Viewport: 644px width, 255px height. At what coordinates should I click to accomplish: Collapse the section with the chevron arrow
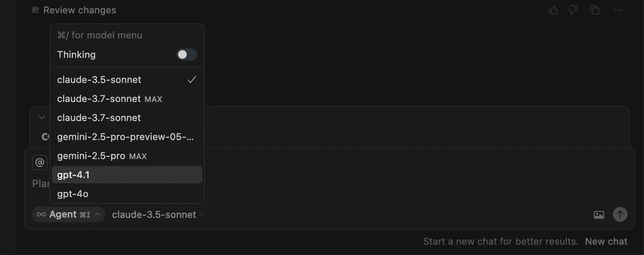pos(42,118)
